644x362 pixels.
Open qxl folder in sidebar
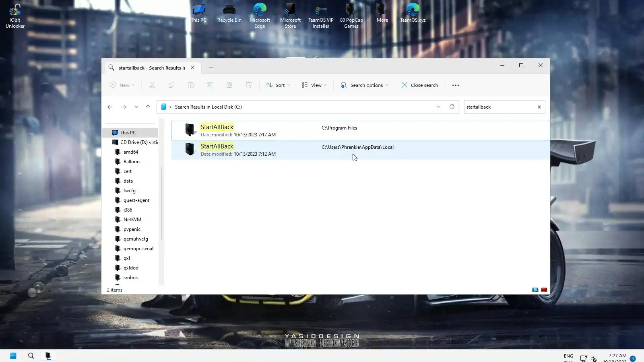pyautogui.click(x=127, y=258)
